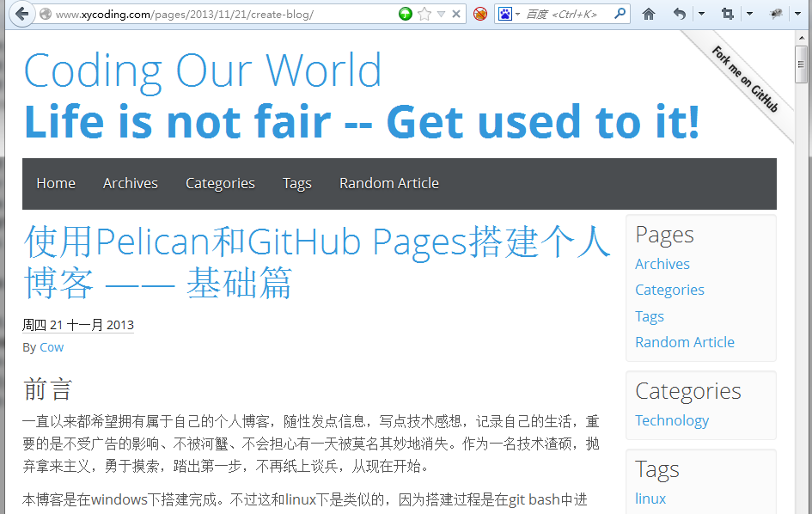Bookmark this page with the star icon

click(424, 14)
